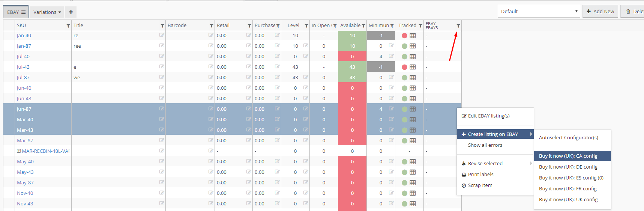Open the EBAY tab hamburger menu
644x211 pixels.
23,12
